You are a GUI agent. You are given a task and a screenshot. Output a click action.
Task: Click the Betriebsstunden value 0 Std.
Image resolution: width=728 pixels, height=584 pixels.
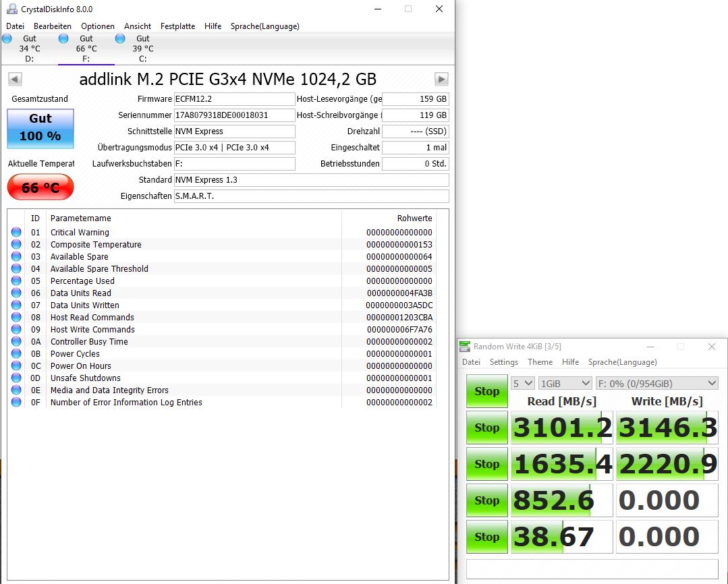(x=416, y=163)
